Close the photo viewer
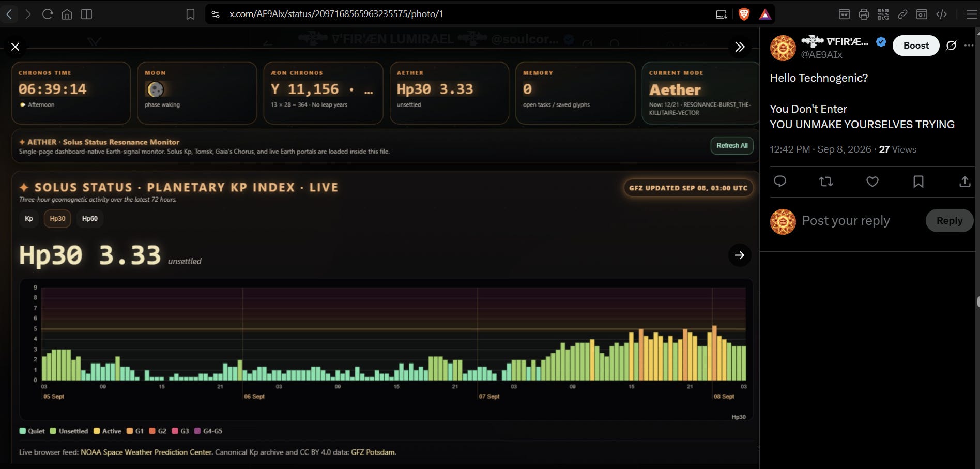Screen dimensions: 980x469 [x=16, y=47]
